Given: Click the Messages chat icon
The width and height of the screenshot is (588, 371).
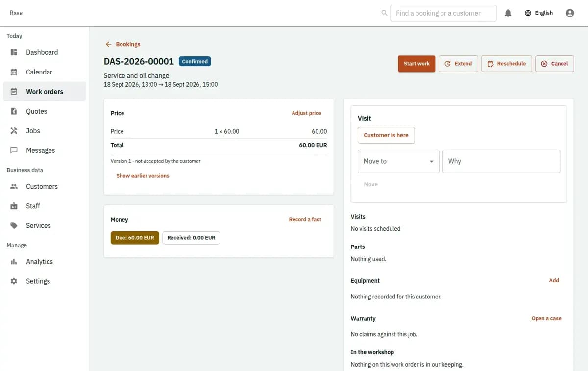Looking at the screenshot, I should click(x=14, y=150).
